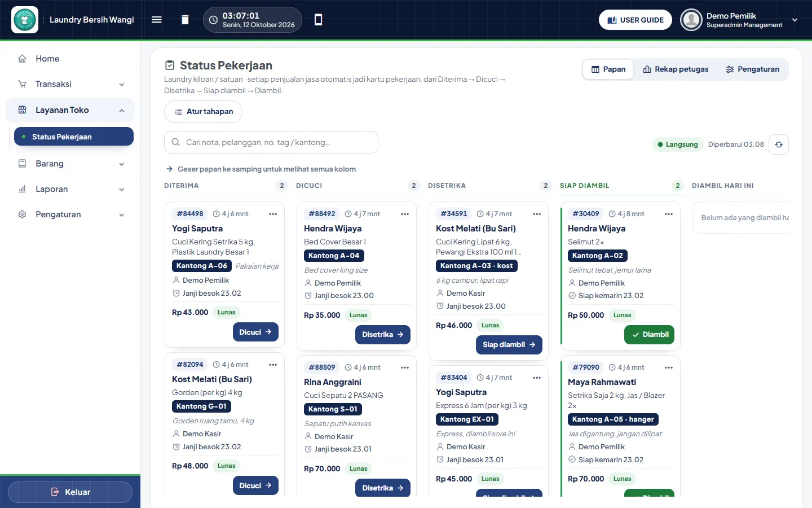Move Yogi Saputra #84498 to Dicuci
The image size is (812, 508).
pos(255,332)
